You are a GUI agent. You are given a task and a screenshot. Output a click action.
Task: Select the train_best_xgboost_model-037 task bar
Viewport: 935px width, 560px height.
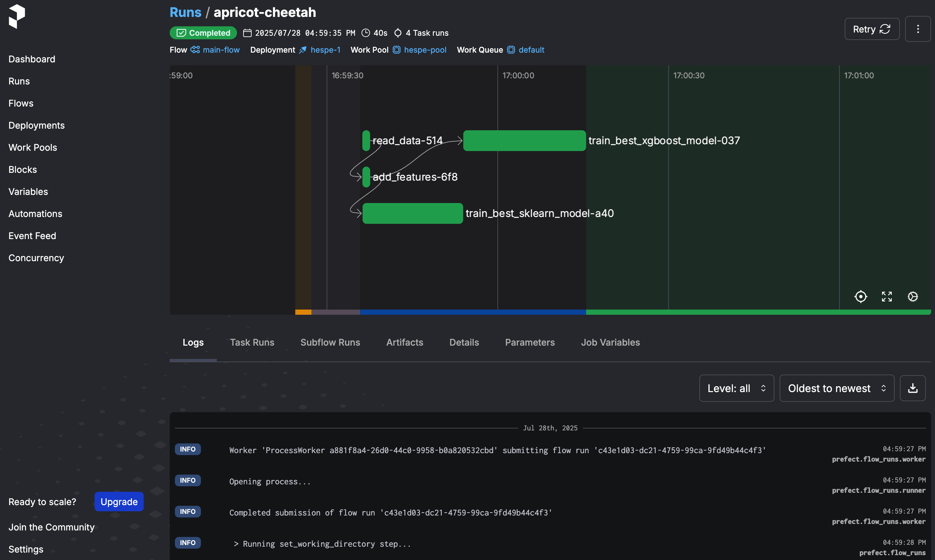pyautogui.click(x=524, y=141)
